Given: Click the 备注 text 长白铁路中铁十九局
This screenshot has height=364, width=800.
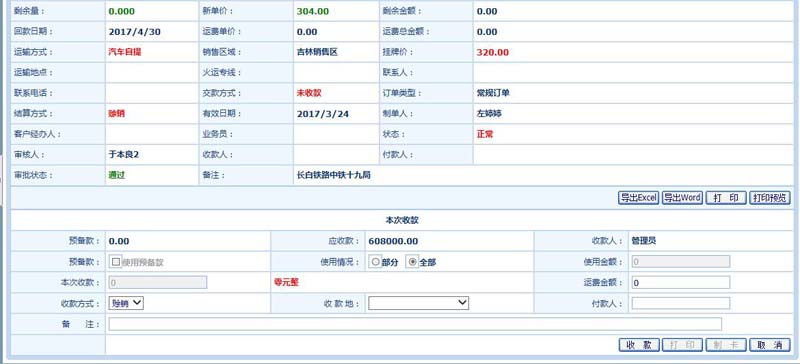Looking at the screenshot, I should [334, 175].
